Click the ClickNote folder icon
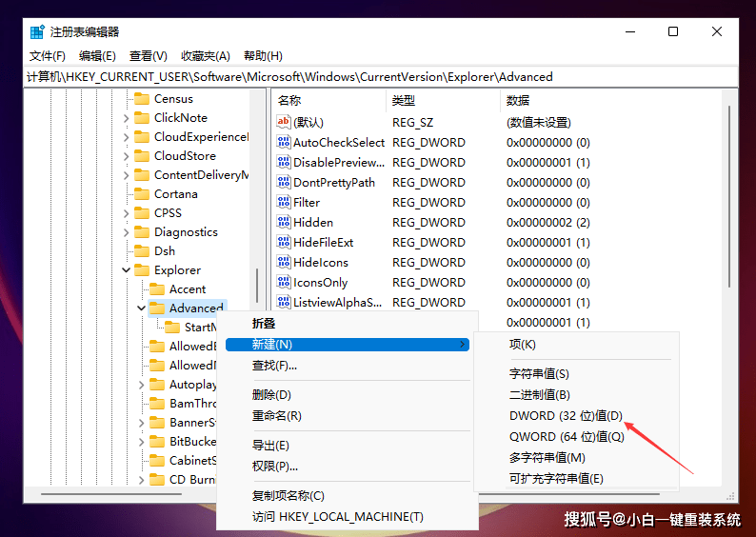This screenshot has height=537, width=756. (x=141, y=118)
